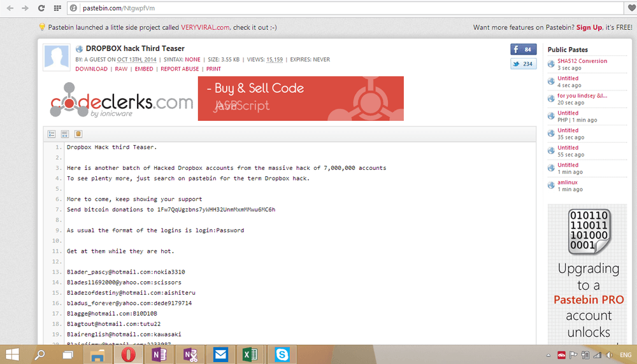
Task: Open Untitled paste from 35 sec ago
Action: [x=568, y=130]
